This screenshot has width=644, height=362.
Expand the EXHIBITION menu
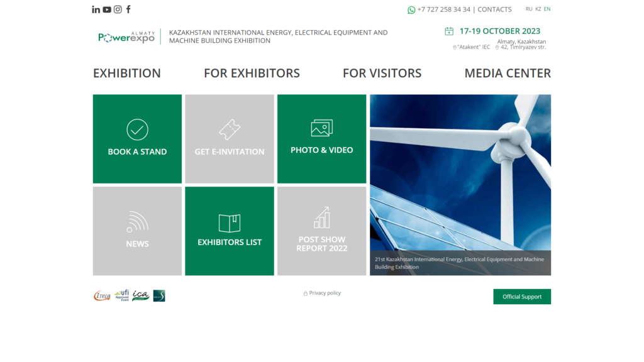[126, 73]
